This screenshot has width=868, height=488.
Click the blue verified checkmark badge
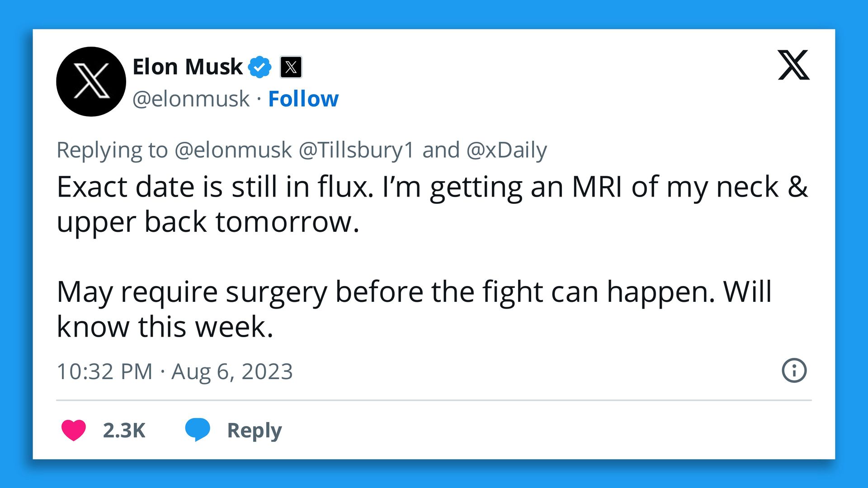(260, 67)
